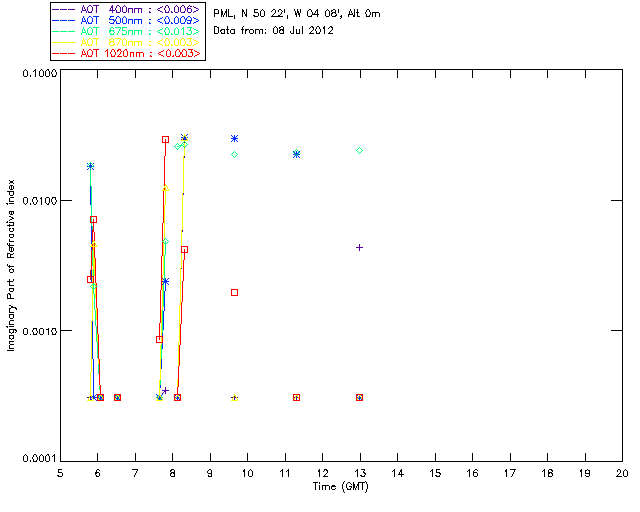640x512 pixels.
Task: Click the leftmost blue asterisk peak near time 5.8
Action: 90,166
